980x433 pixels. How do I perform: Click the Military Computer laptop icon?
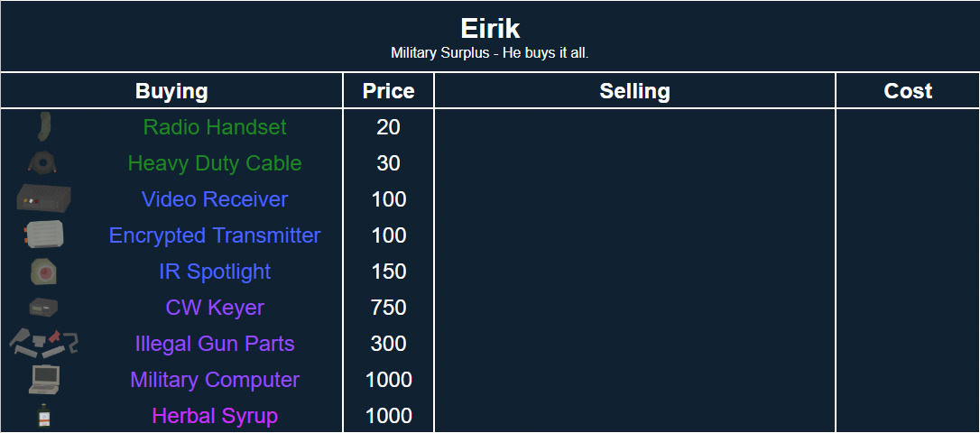43,379
